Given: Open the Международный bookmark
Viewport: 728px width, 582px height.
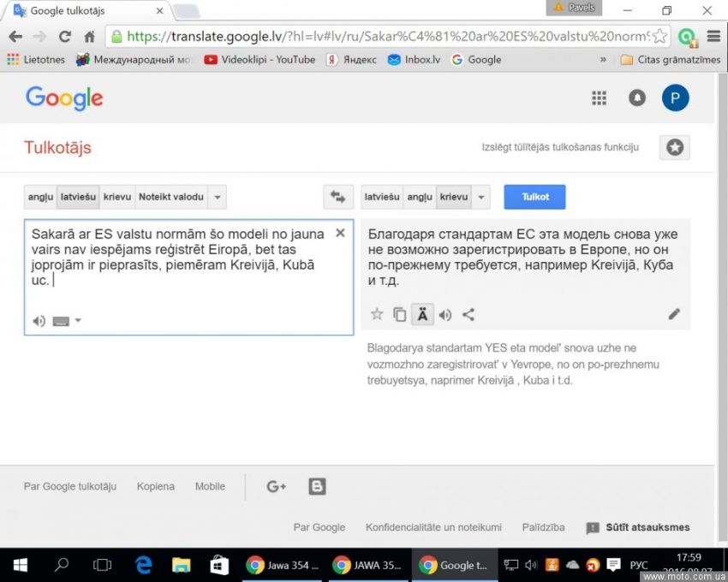Looking at the screenshot, I should coord(134,59).
